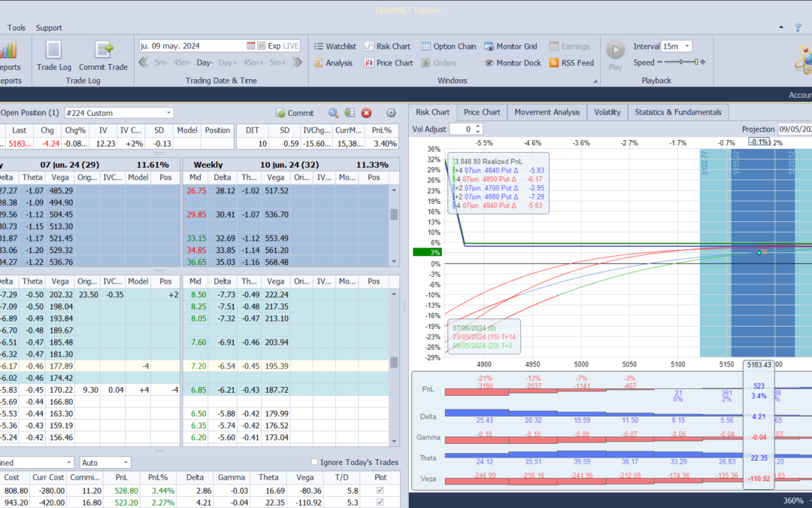Open the Tools menu

(16, 28)
